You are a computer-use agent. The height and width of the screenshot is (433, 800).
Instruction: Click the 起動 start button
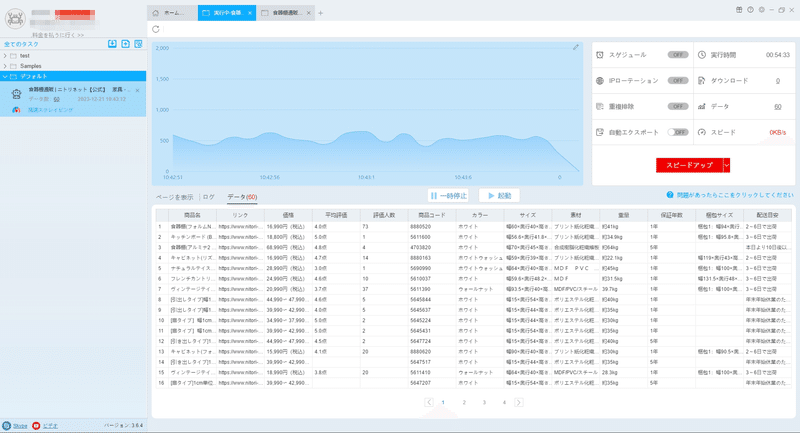(499, 196)
